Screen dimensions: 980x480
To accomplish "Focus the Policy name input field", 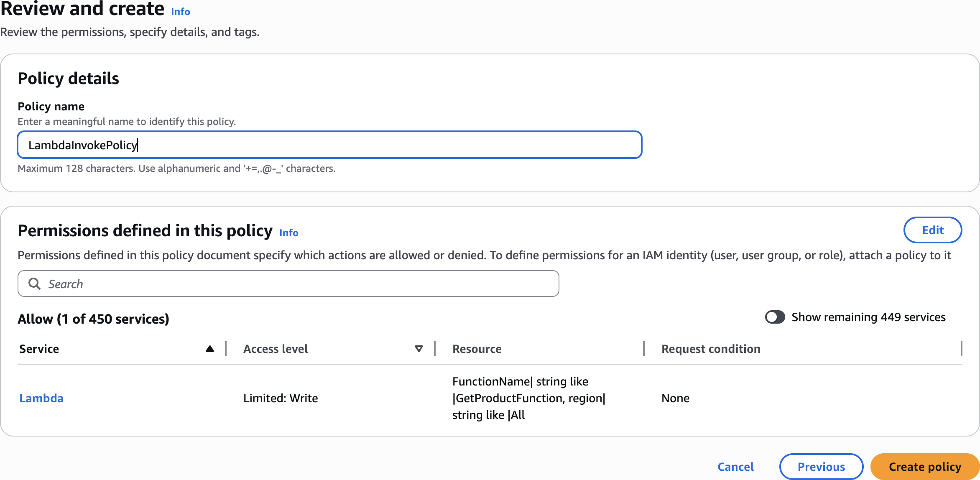I will pos(329,145).
